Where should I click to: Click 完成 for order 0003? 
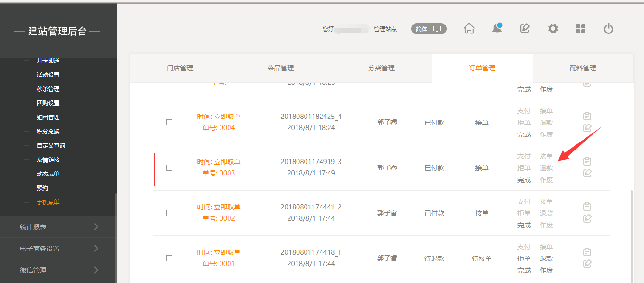click(524, 180)
